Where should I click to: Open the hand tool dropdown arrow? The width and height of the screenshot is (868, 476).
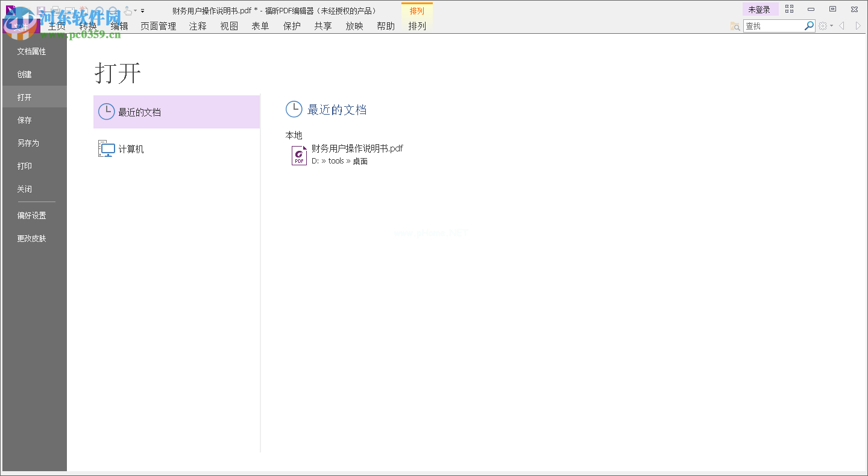pos(135,11)
